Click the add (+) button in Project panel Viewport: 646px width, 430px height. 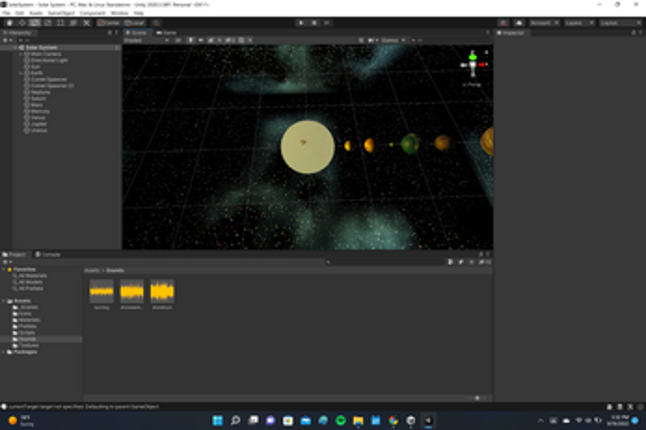tap(5, 262)
